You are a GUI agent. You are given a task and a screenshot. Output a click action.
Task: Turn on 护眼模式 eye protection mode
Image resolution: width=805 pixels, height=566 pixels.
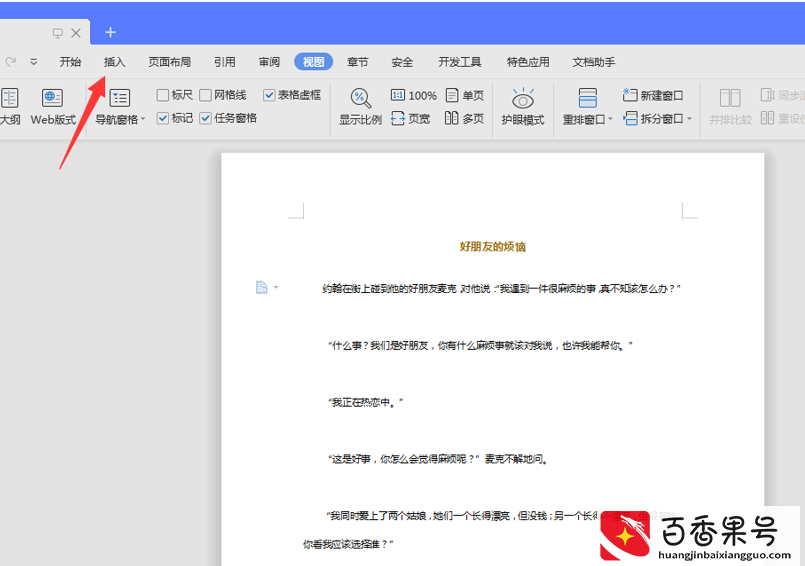(523, 107)
